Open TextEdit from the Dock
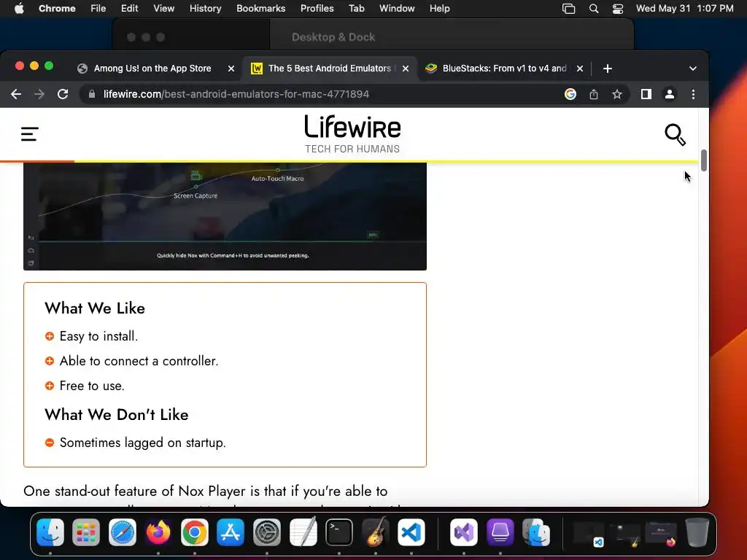747x560 pixels. (x=303, y=532)
